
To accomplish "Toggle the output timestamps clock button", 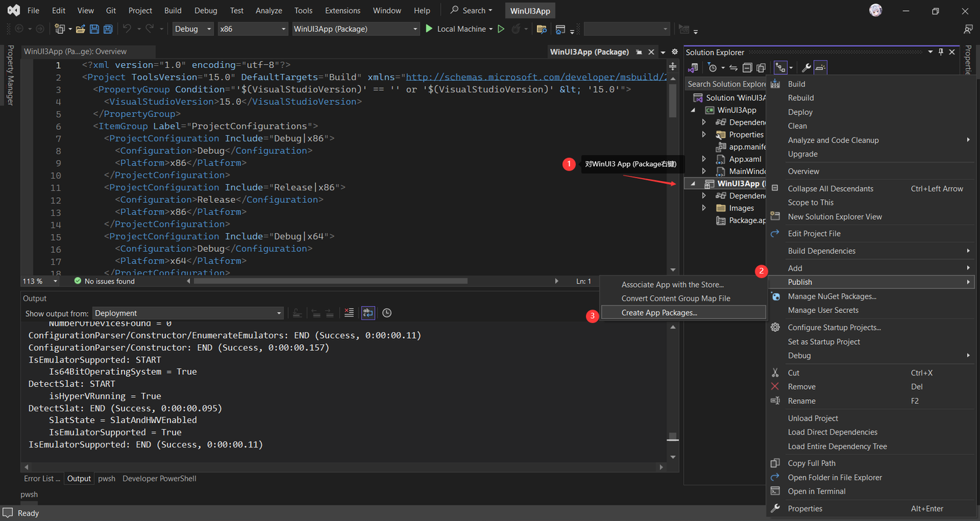I will [387, 313].
